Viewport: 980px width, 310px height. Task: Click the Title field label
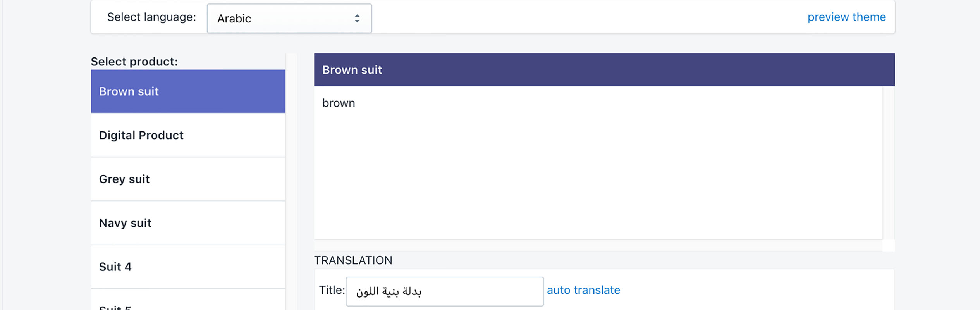tap(331, 290)
